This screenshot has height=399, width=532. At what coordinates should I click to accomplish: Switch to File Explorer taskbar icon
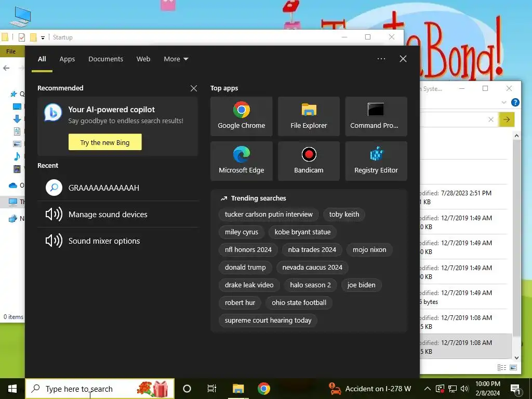click(238, 389)
